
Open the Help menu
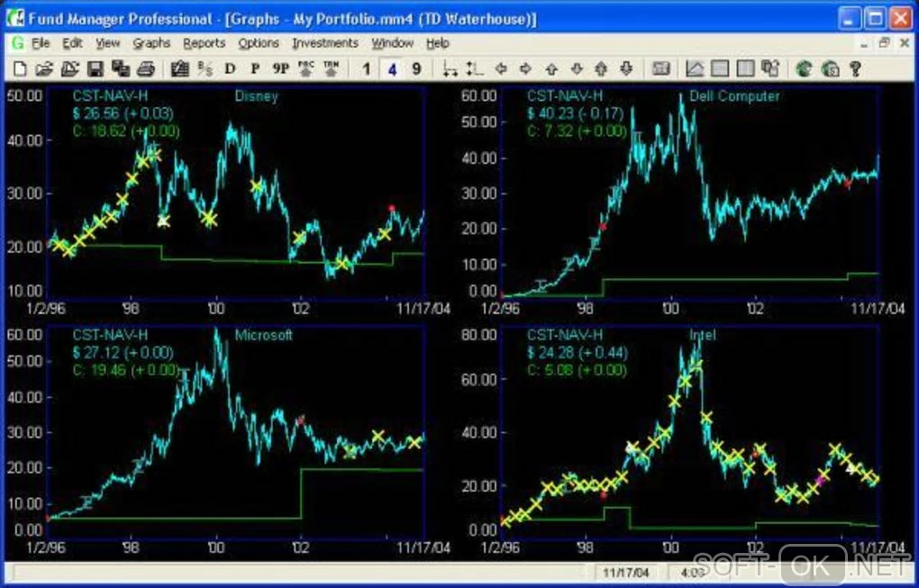437,42
